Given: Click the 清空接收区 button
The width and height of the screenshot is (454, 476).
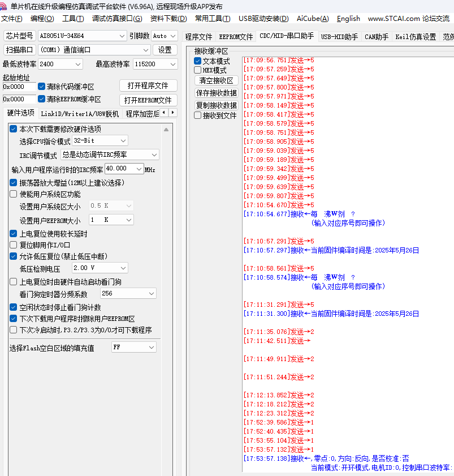Looking at the screenshot, I should click(x=216, y=81).
